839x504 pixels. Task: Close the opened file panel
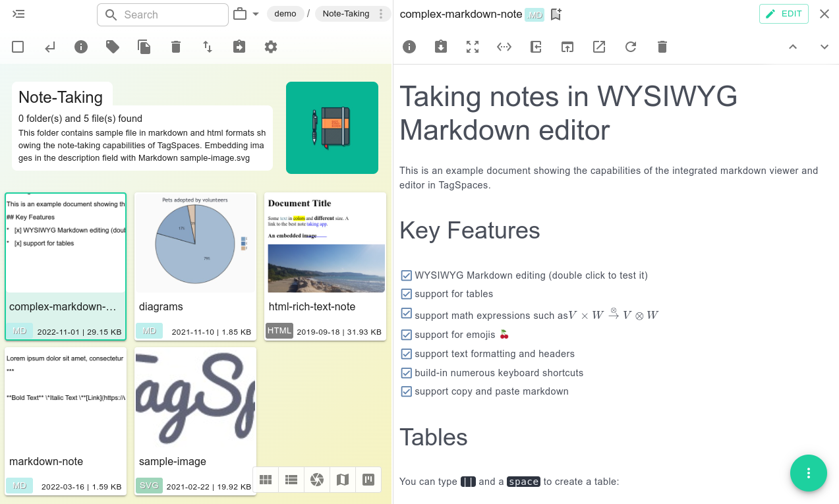coord(825,14)
